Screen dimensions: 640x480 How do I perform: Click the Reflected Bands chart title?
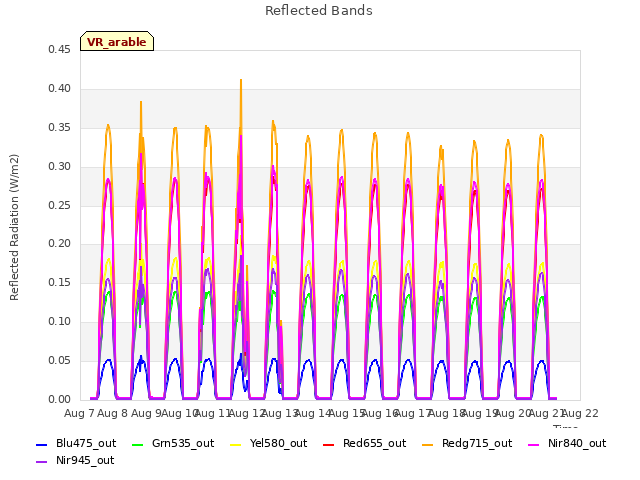coord(319,11)
